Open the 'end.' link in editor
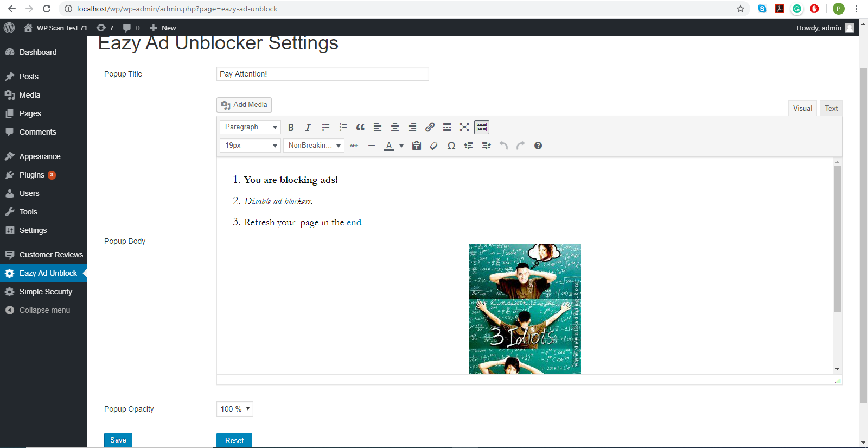Image resolution: width=868 pixels, height=448 pixels. click(355, 222)
